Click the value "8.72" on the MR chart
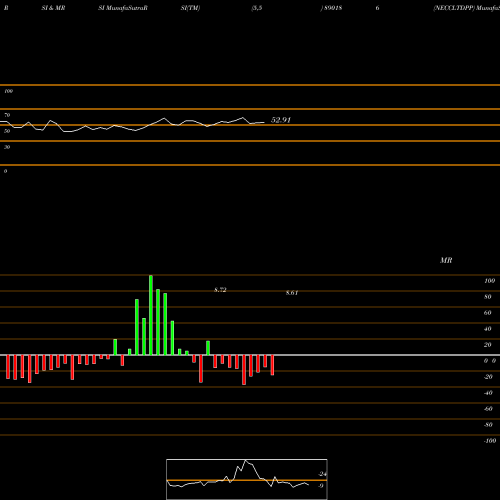Viewport: 500px width, 500px height. 220,290
